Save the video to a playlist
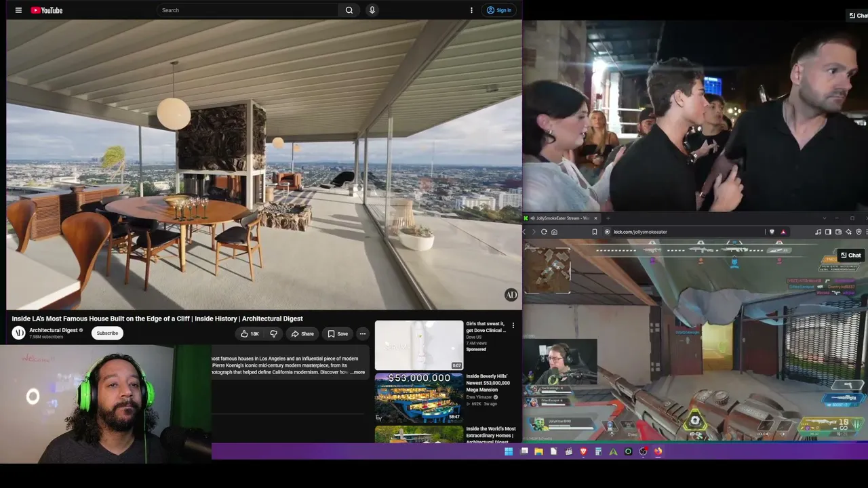This screenshot has width=868, height=488. pos(337,333)
